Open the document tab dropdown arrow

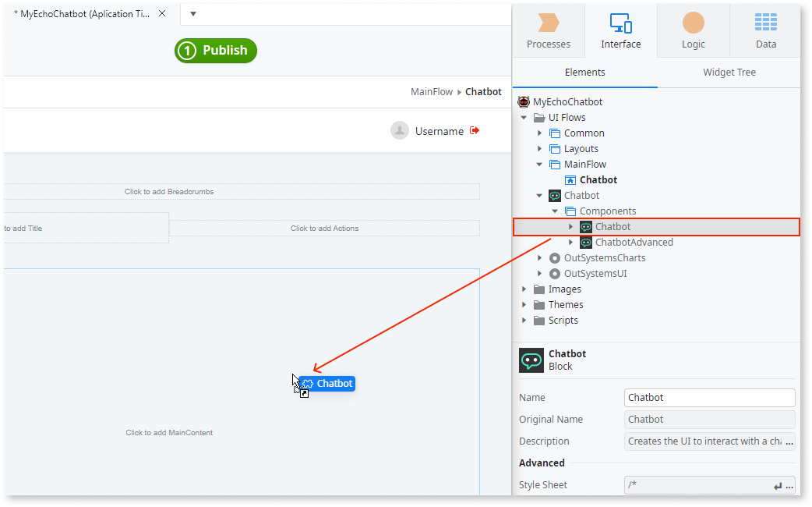pos(192,13)
